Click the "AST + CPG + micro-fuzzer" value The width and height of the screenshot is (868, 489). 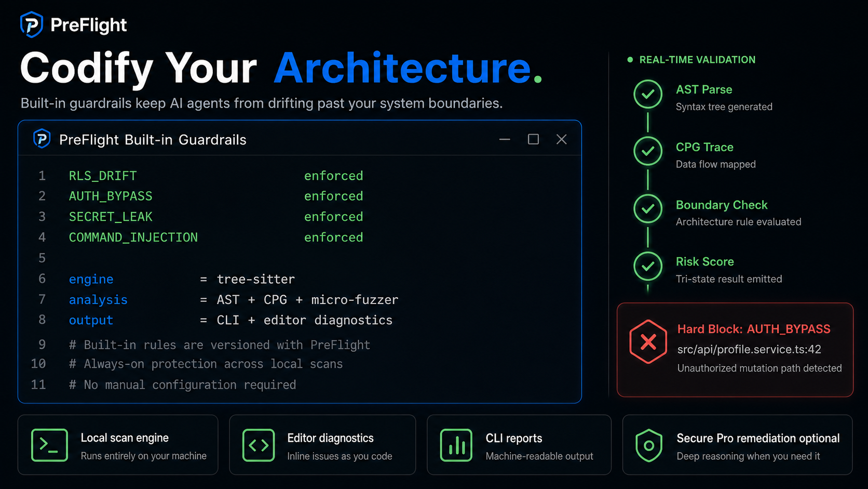[x=307, y=300]
